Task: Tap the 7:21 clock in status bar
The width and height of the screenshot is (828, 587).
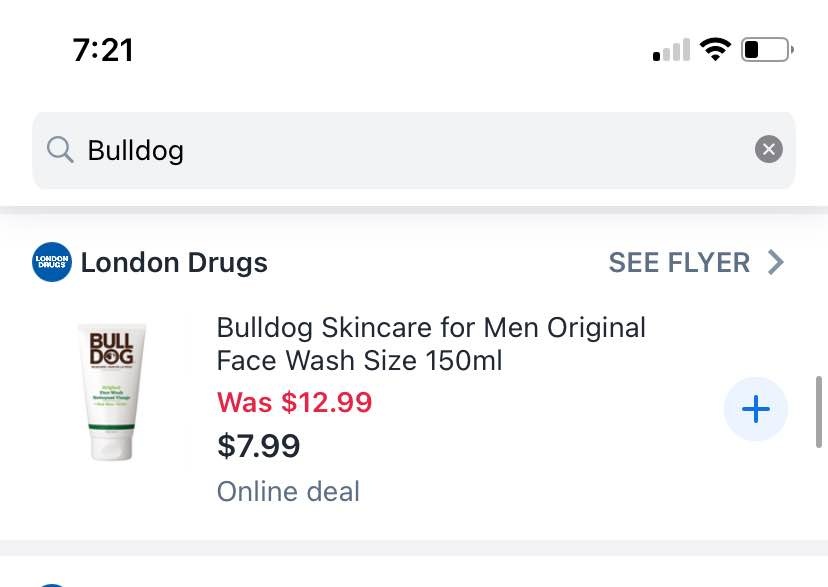Action: point(103,49)
